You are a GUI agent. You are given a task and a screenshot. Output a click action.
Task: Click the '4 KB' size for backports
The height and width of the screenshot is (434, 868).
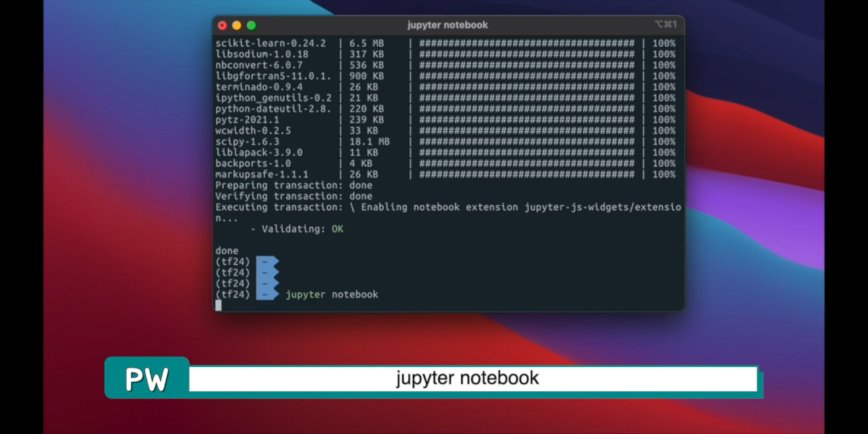tap(361, 163)
